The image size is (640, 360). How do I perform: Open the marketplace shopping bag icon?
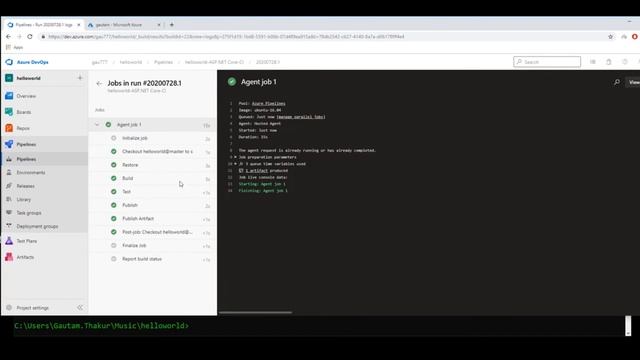pyautogui.click(x=609, y=62)
